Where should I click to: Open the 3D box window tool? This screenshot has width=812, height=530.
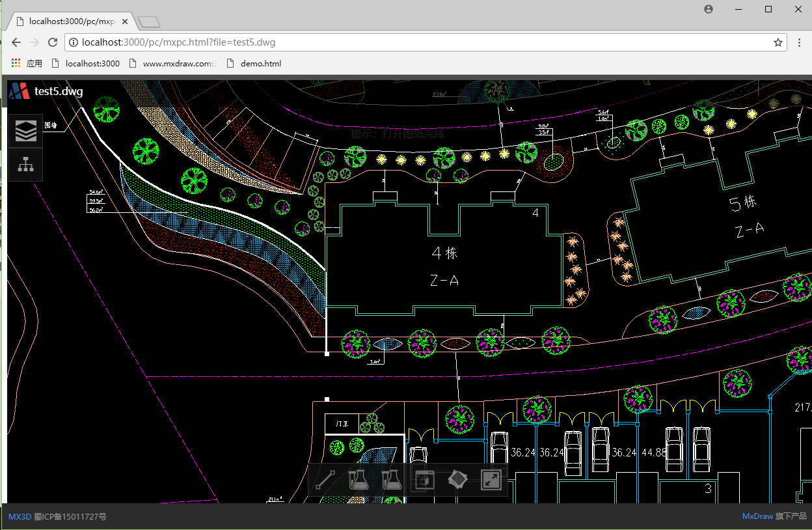(x=424, y=481)
